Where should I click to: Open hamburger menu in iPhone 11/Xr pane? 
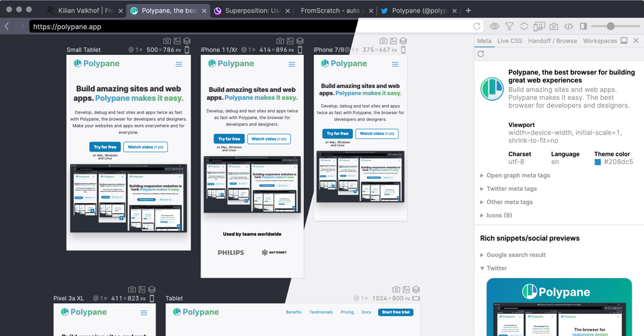point(292,64)
